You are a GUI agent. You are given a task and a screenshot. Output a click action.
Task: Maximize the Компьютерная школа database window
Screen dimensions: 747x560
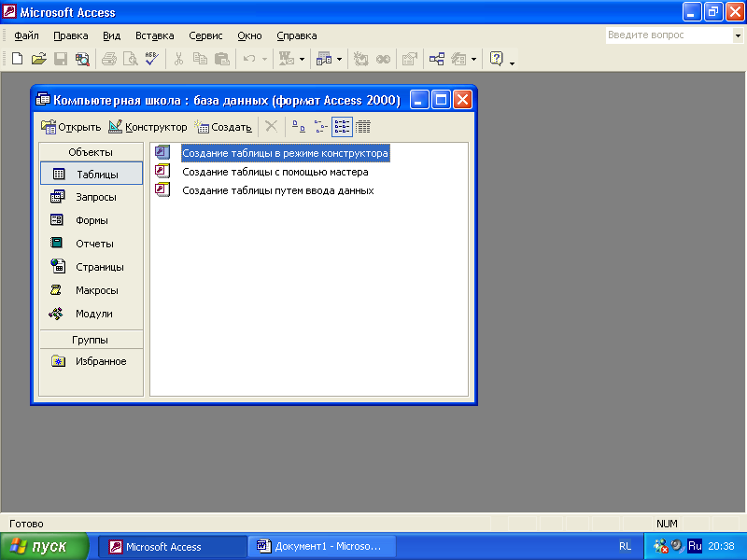point(441,100)
